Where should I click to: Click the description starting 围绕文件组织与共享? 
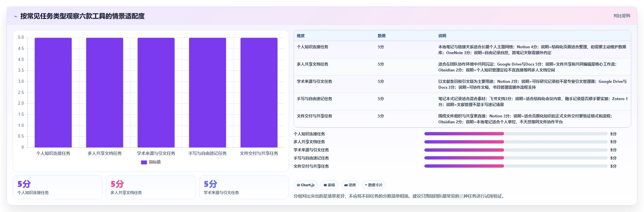click(x=525, y=119)
